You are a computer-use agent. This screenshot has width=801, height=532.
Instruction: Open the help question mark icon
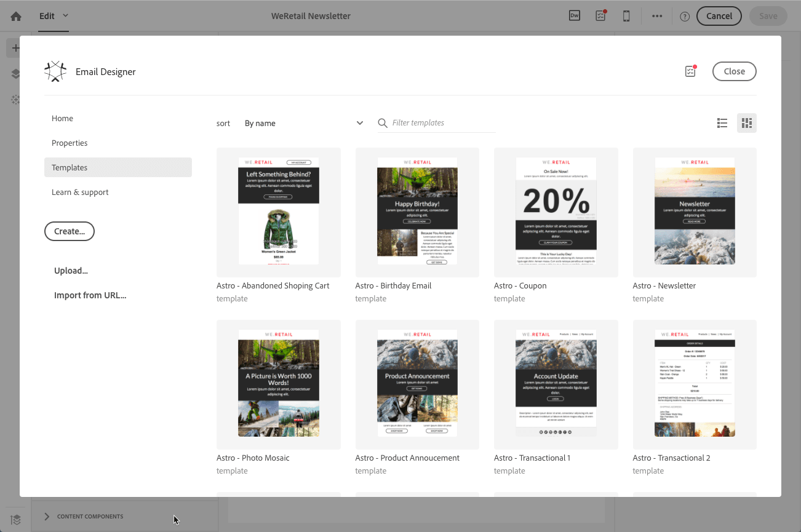click(x=685, y=17)
